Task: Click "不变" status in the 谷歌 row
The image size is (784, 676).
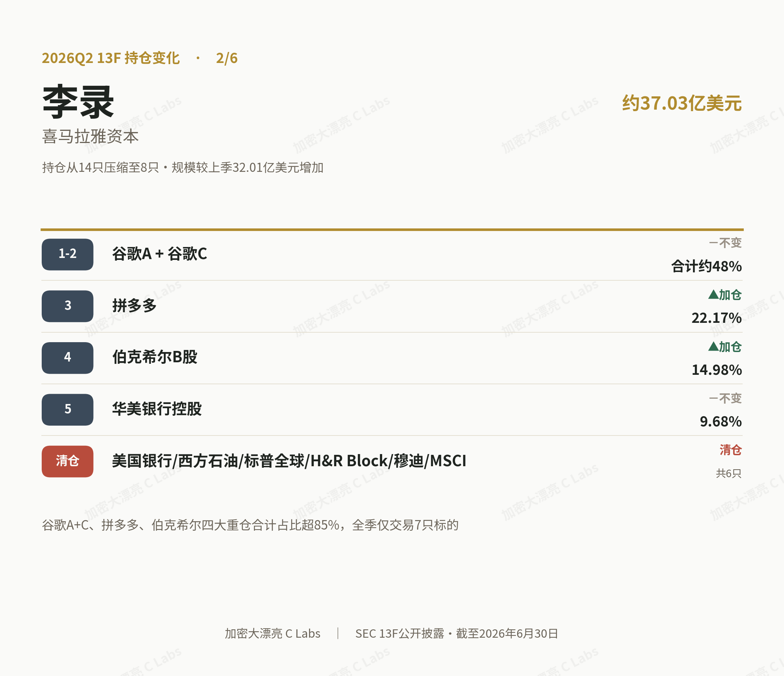Action: tap(725, 243)
